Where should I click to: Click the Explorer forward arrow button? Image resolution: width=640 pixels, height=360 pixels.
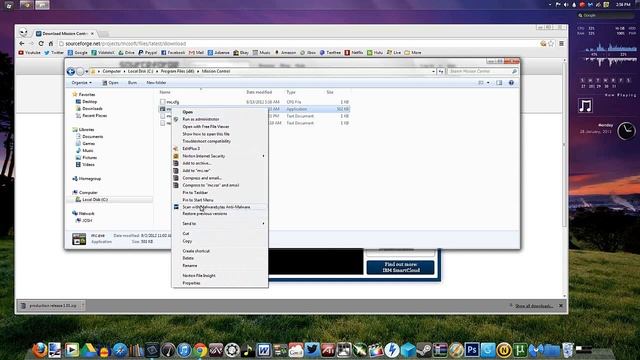pyautogui.click(x=80, y=71)
